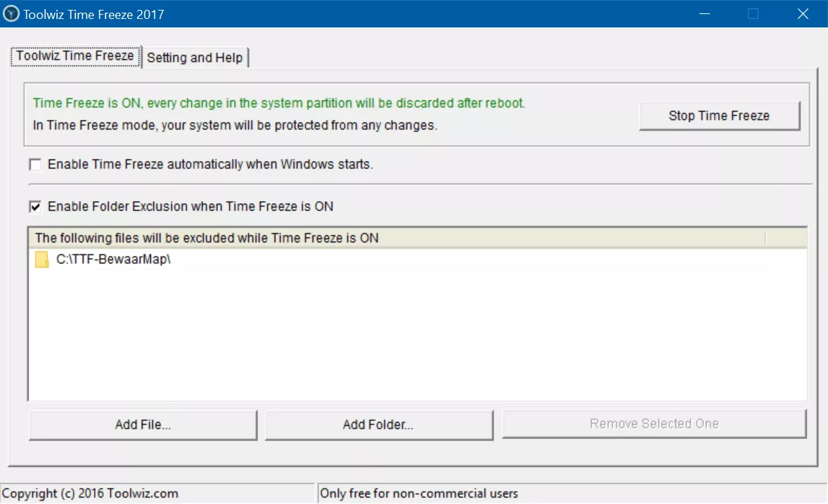
Task: Click Remove Selected One button
Action: point(654,424)
